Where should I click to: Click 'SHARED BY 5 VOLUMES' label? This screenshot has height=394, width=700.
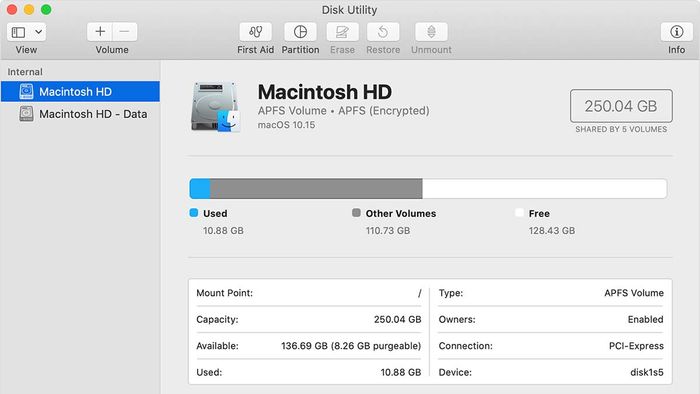[x=621, y=129]
